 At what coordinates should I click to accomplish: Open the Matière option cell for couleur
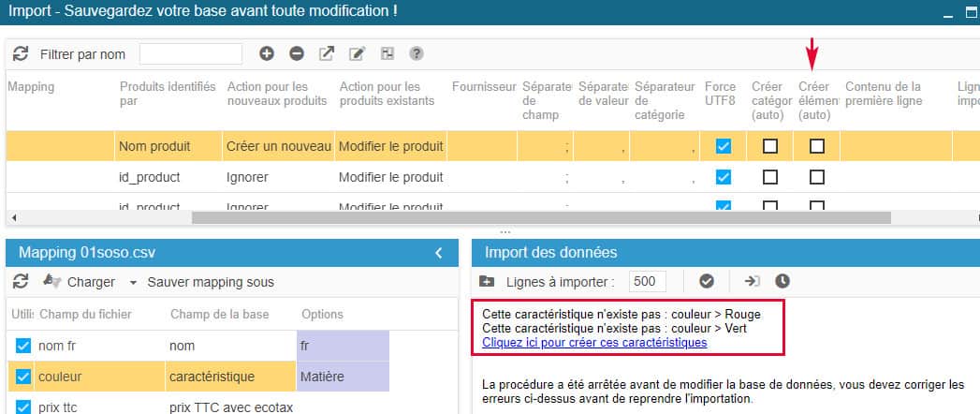pos(342,377)
